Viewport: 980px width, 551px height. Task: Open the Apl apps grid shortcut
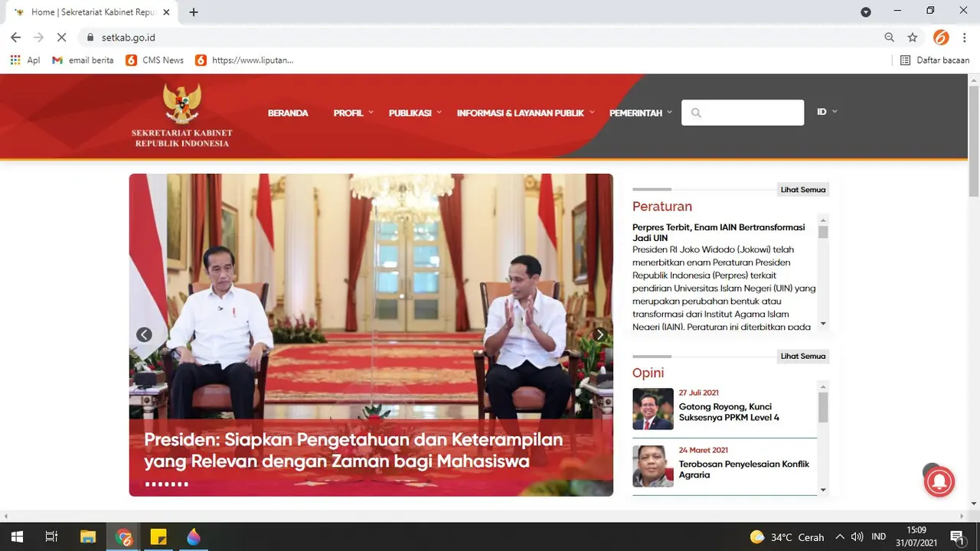tap(25, 60)
